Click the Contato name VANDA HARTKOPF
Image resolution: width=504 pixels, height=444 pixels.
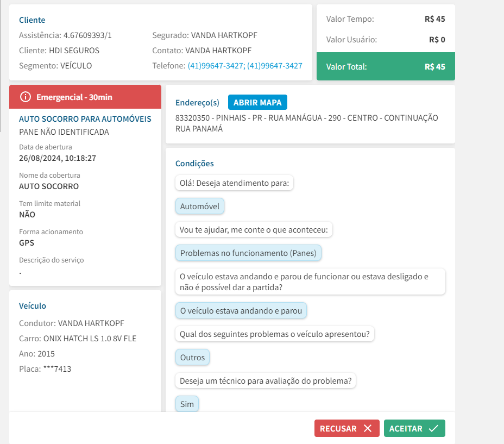[218, 51]
